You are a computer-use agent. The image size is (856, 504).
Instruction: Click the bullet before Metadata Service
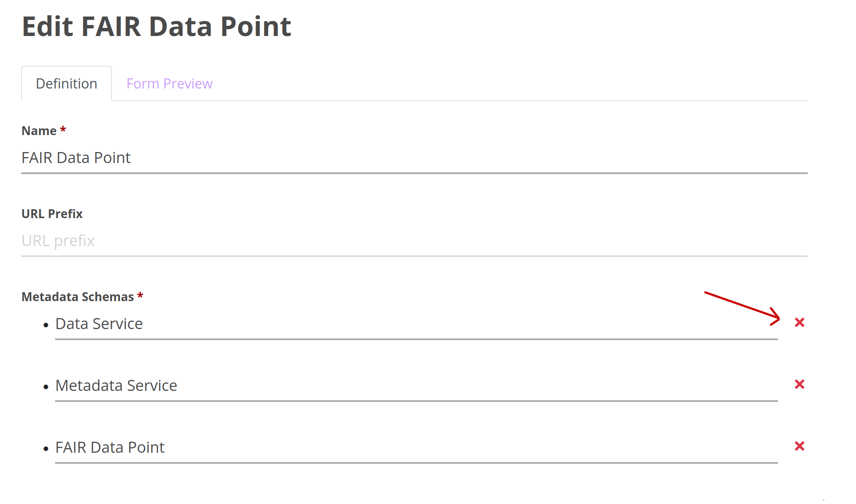46,387
